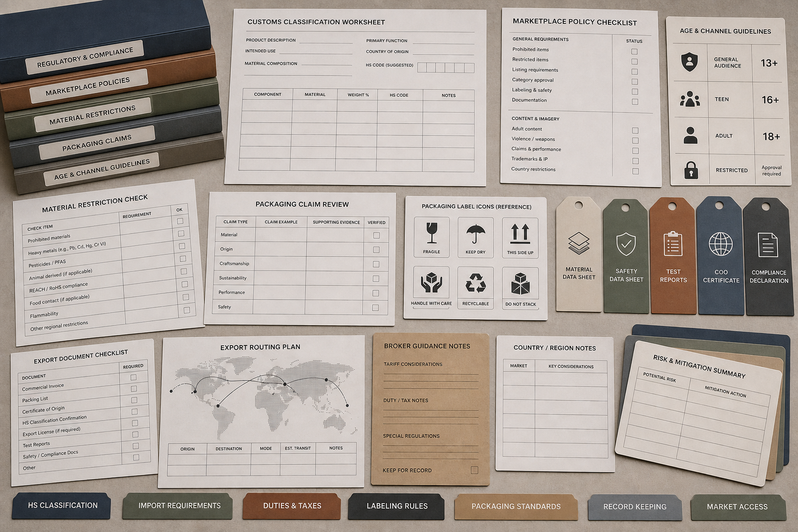Check the Prohibited items status box
Image resolution: width=798 pixels, height=532 pixels.
634,51
